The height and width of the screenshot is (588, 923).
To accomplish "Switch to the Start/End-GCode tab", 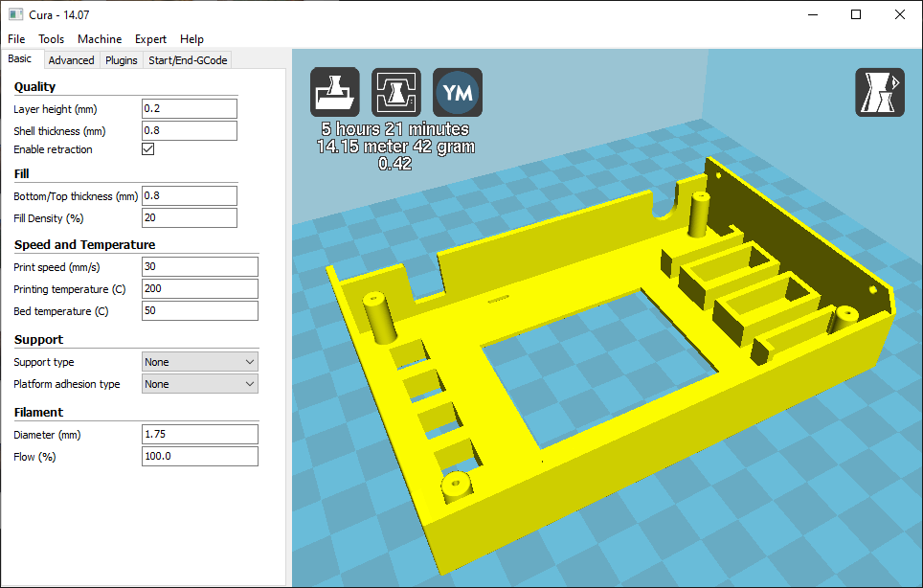I will tap(188, 60).
